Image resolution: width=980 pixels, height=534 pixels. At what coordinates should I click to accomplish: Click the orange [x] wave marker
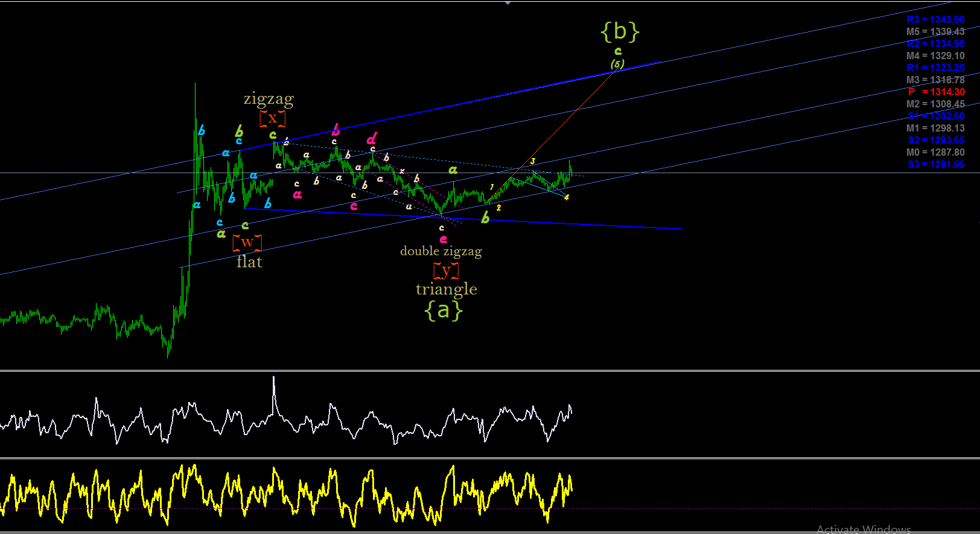tap(273, 118)
